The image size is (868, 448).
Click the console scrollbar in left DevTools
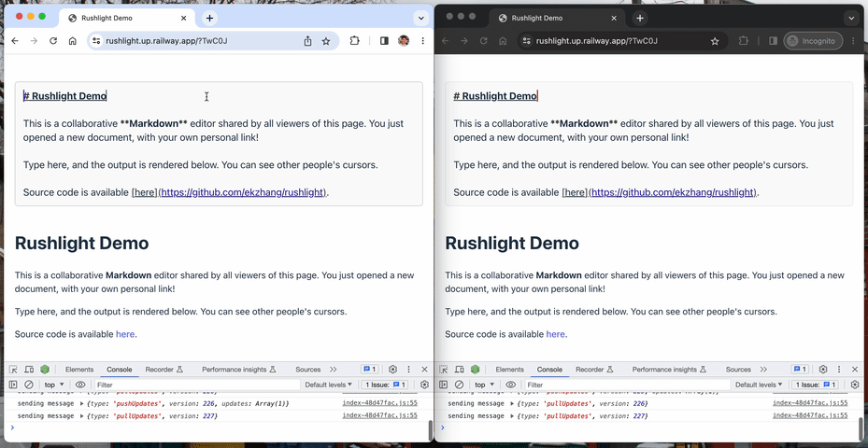[431, 428]
